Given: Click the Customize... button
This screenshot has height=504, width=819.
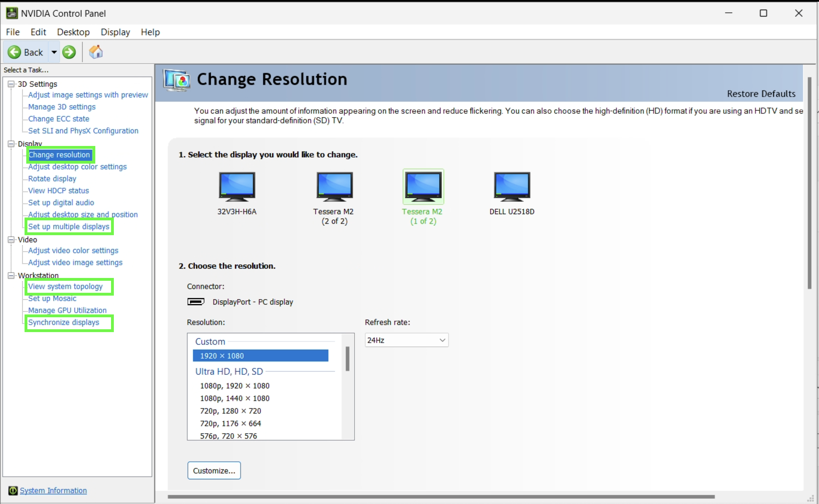Looking at the screenshot, I should 214,470.
